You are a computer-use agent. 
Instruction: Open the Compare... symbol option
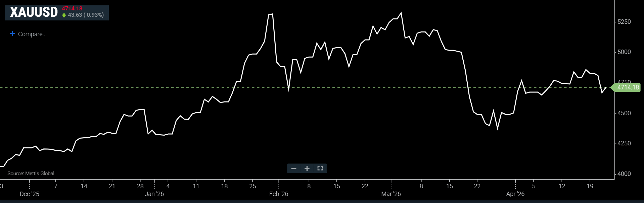tap(32, 34)
